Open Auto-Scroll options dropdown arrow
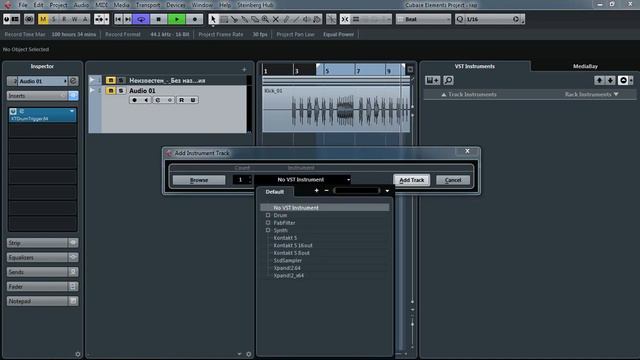This screenshot has width=640, height=360. tap(107, 19)
